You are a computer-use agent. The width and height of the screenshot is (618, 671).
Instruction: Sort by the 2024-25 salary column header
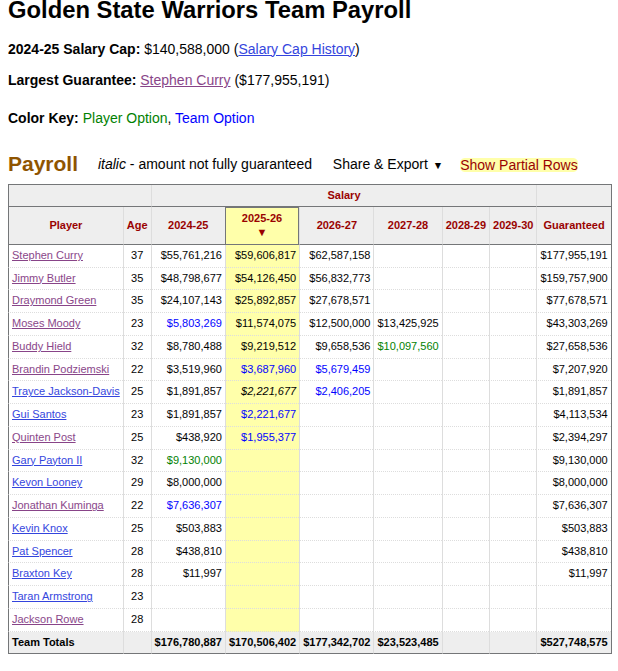click(x=188, y=225)
